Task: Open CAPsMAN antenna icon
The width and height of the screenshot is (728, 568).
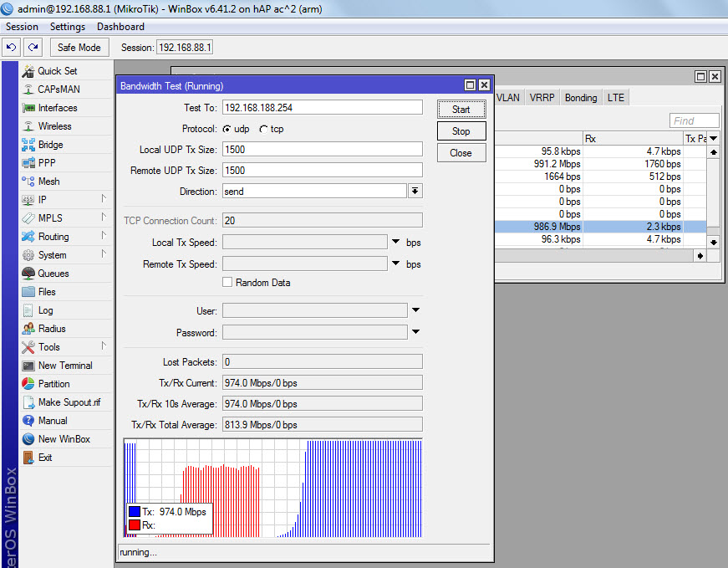Action: pos(28,90)
